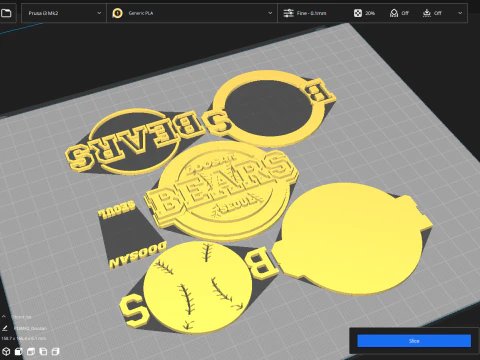Switch to front view cube icon
This screenshot has width=480, height=360.
(19, 351)
